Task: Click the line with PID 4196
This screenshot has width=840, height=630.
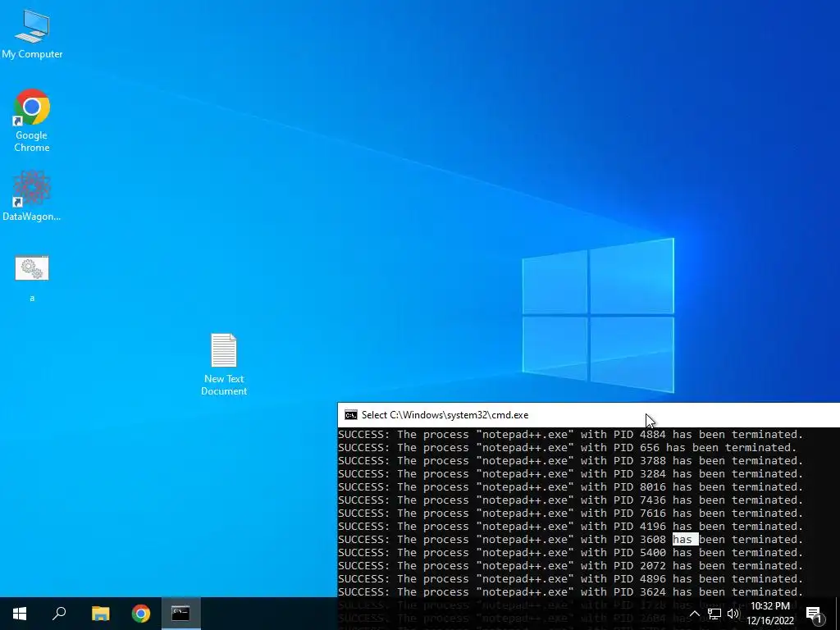Action: [x=571, y=526]
